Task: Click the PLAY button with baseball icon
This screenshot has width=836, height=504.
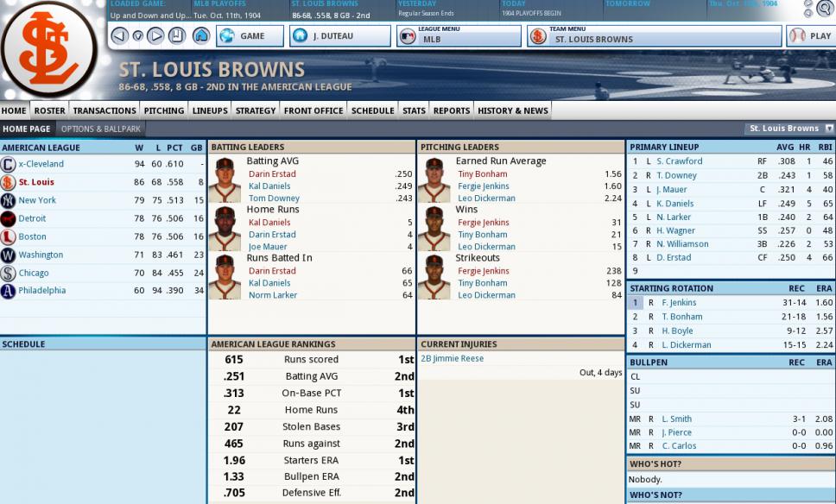Action: (811, 35)
